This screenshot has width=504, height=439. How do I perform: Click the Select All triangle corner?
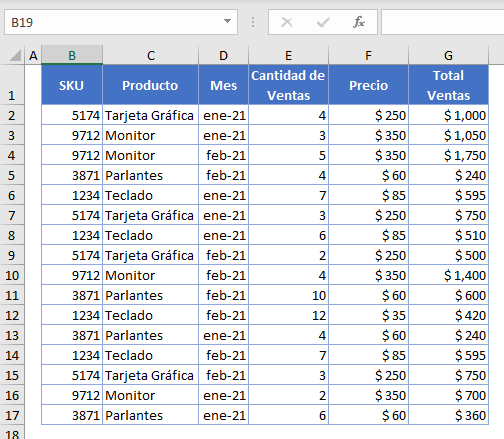click(x=15, y=55)
